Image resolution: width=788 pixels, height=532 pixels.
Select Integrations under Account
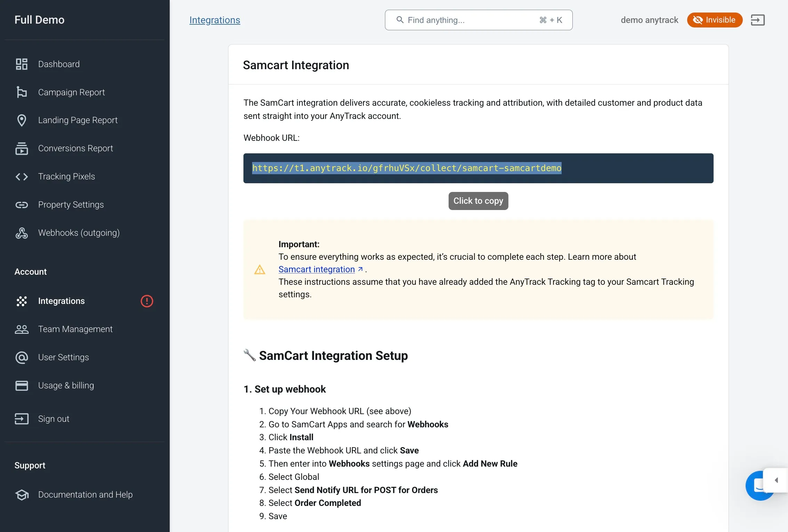point(62,301)
